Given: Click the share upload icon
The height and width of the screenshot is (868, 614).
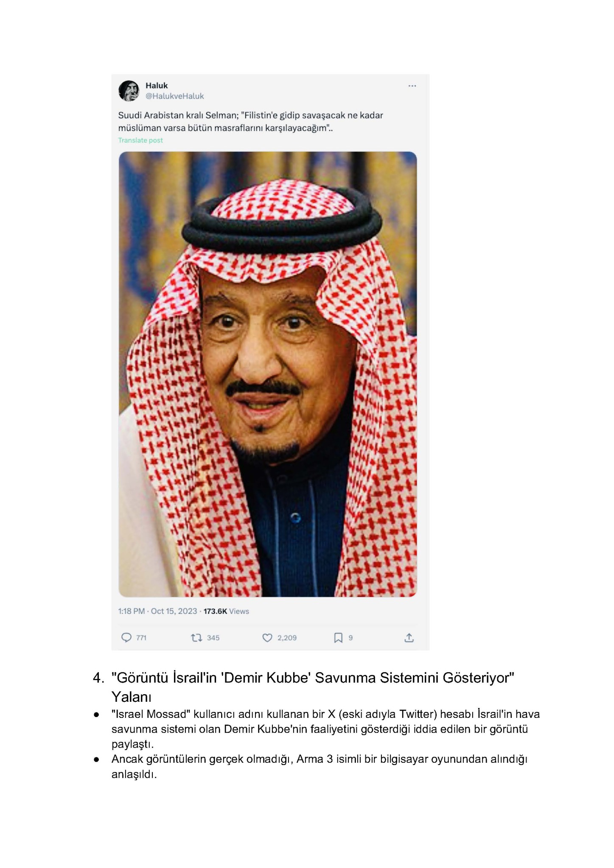Looking at the screenshot, I should (x=409, y=637).
